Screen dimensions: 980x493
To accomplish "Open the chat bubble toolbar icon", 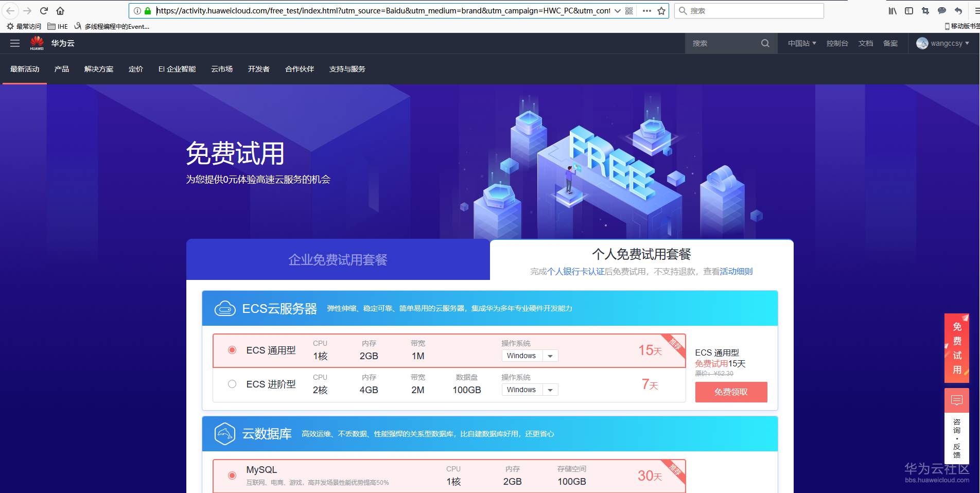I will click(x=942, y=11).
